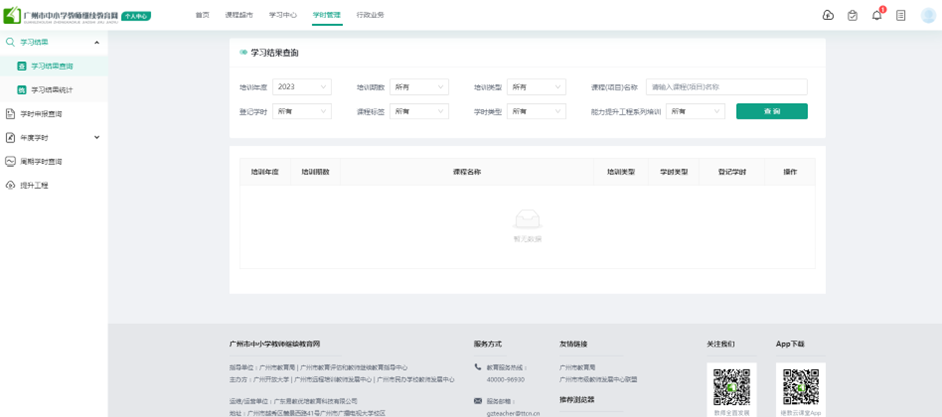The image size is (942, 417).
Task: Click the 培训类型 column header
Action: click(x=621, y=172)
